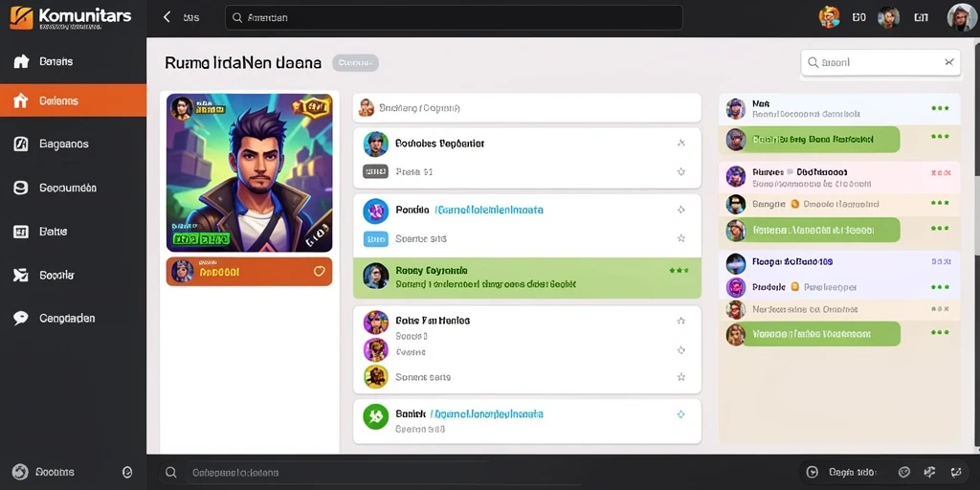Viewport: 980px width, 490px height.
Task: Toggle the star next to Pondte entry
Action: [681, 210]
